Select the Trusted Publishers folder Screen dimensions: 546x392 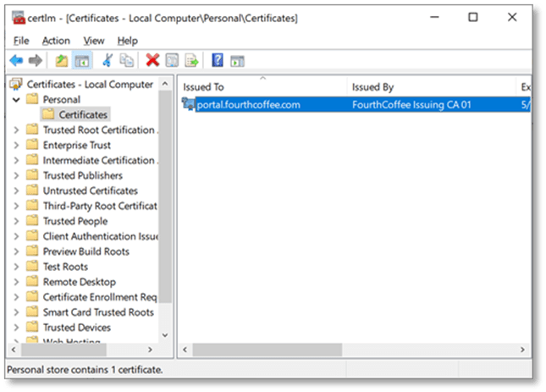pyautogui.click(x=82, y=176)
